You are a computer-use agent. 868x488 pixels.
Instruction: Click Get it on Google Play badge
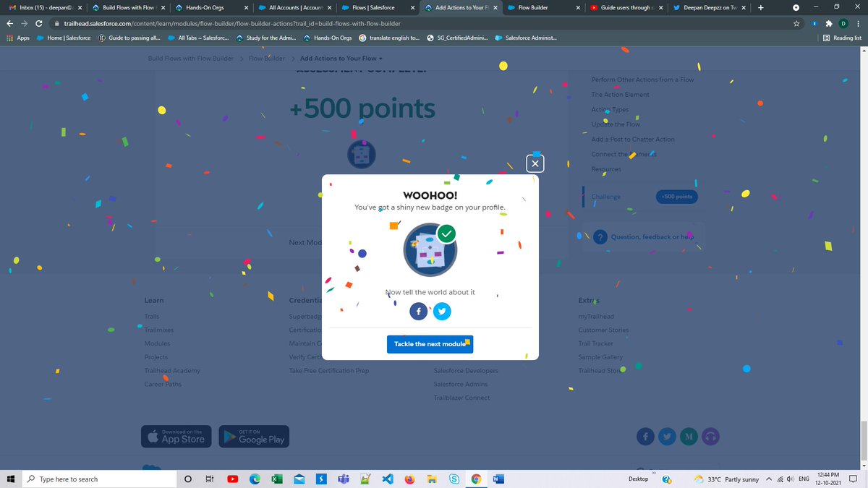tap(254, 436)
